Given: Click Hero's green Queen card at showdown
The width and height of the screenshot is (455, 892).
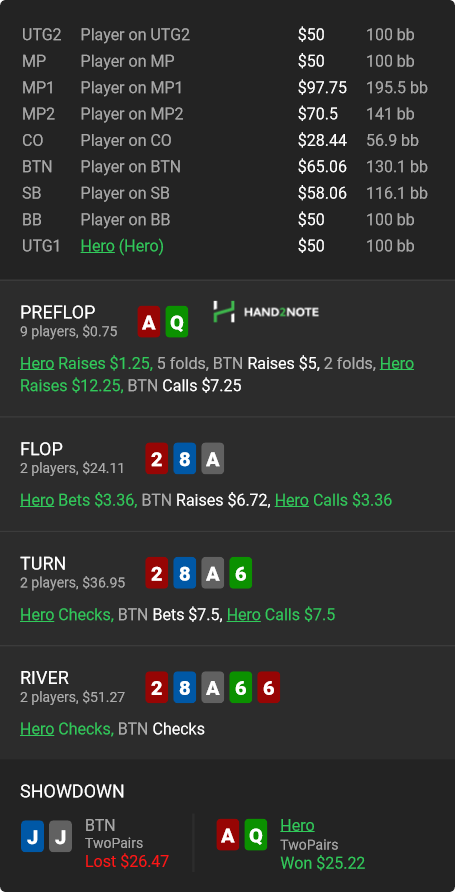Looking at the screenshot, I should (x=256, y=835).
